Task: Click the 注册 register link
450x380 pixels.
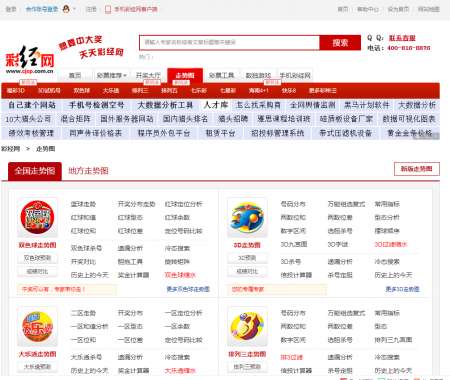Action: point(91,9)
